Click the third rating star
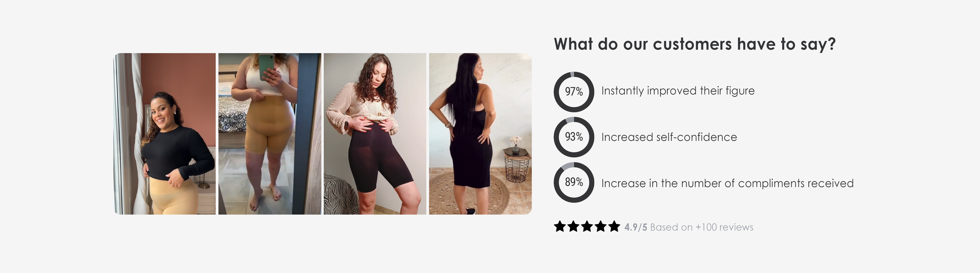Image resolution: width=980 pixels, height=273 pixels. pyautogui.click(x=587, y=227)
